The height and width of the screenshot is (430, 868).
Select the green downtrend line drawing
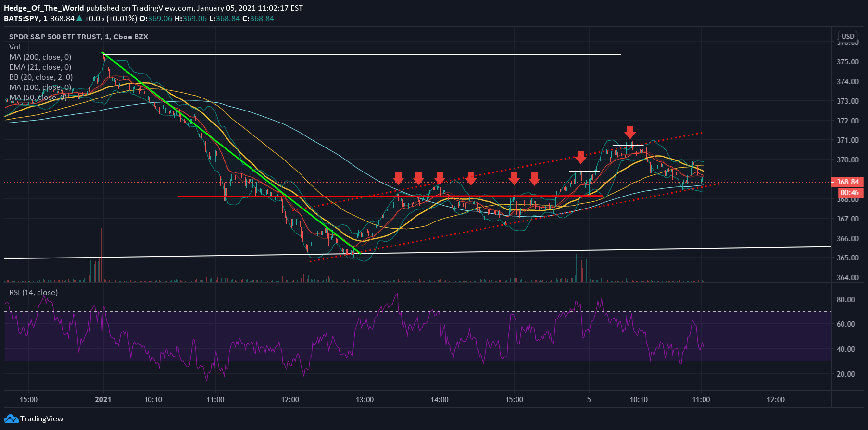click(231, 153)
